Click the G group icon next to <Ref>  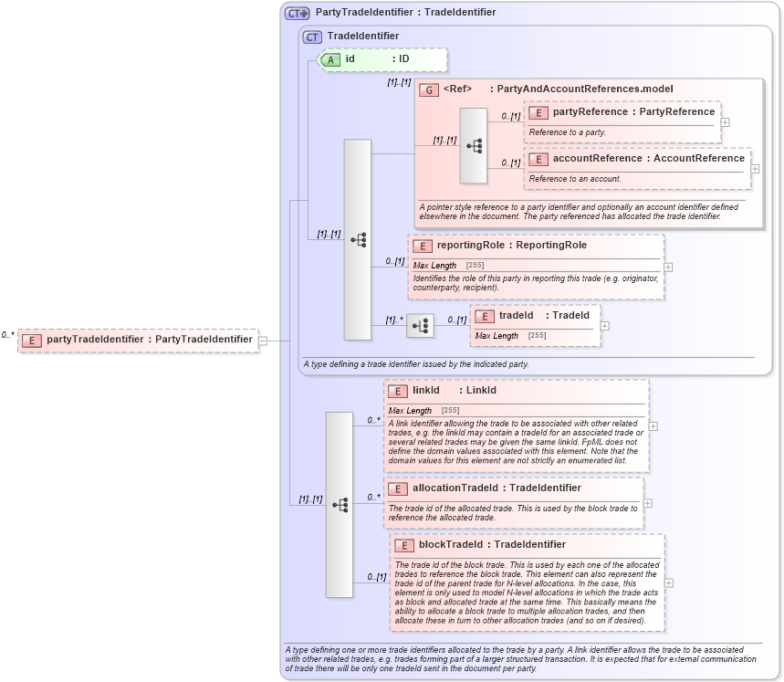428,90
